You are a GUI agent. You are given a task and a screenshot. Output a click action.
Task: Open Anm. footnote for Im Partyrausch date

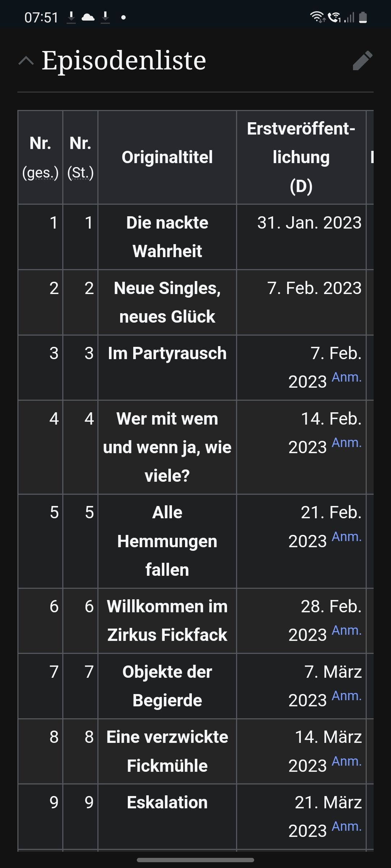click(x=346, y=377)
